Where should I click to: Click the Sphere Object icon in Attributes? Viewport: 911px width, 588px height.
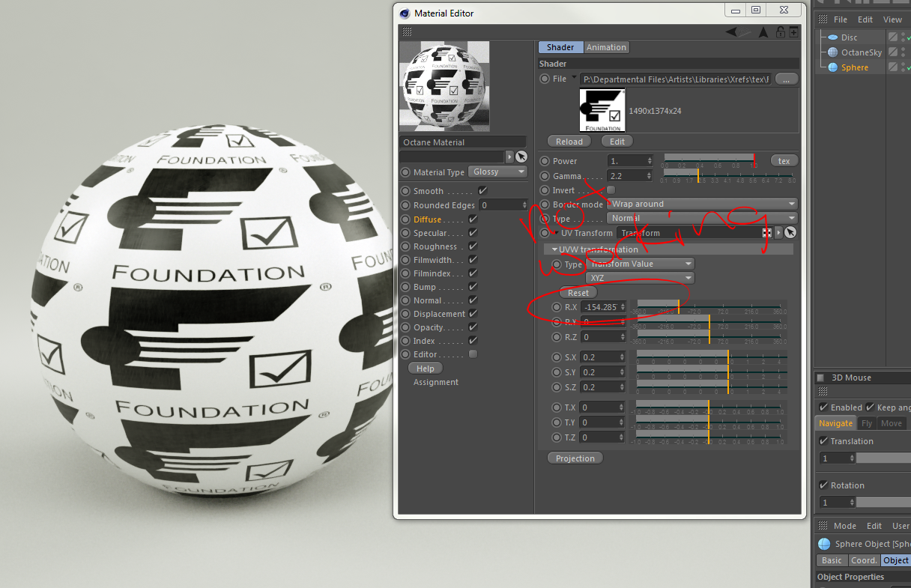(824, 544)
